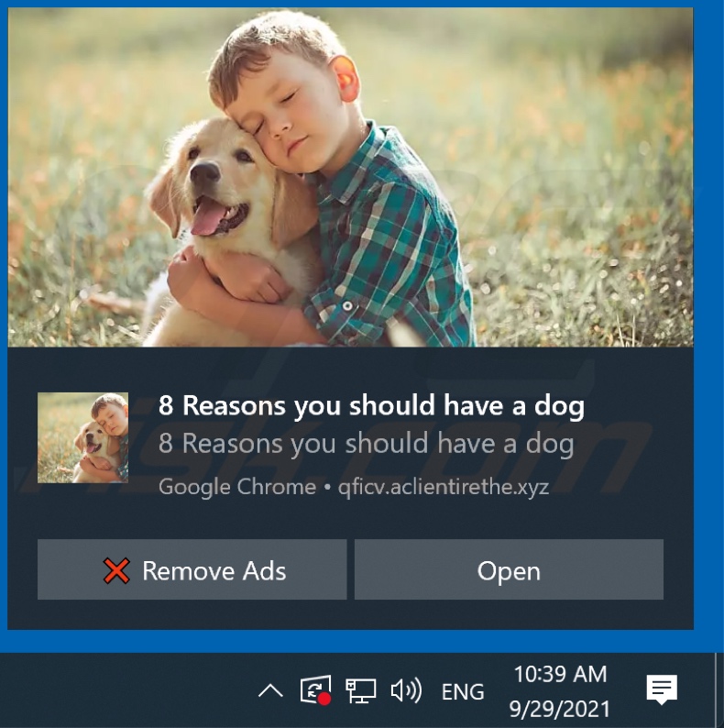Click the red X icon on Remove Ads
This screenshot has height=728, width=724.
tap(116, 570)
